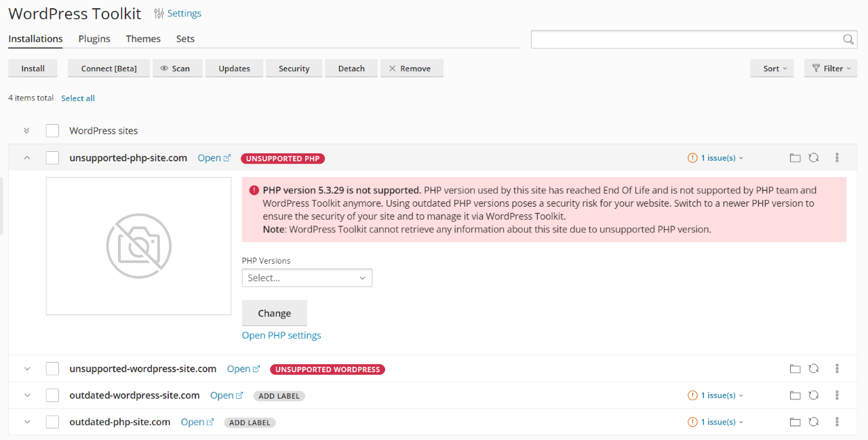Expand details for unsupported-wordpress-site.com
Viewport: 868px width, 440px height.
26,368
